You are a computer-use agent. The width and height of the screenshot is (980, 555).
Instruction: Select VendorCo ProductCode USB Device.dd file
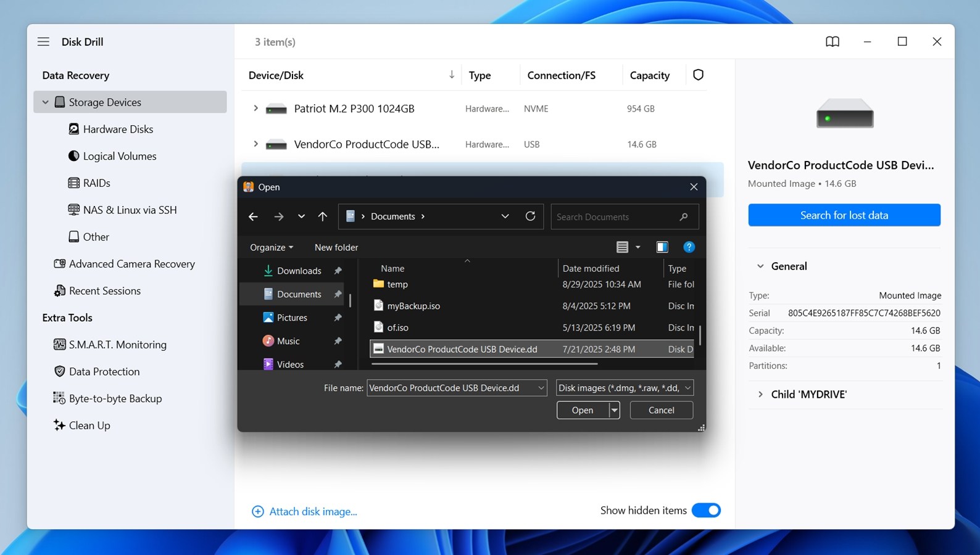(532, 349)
